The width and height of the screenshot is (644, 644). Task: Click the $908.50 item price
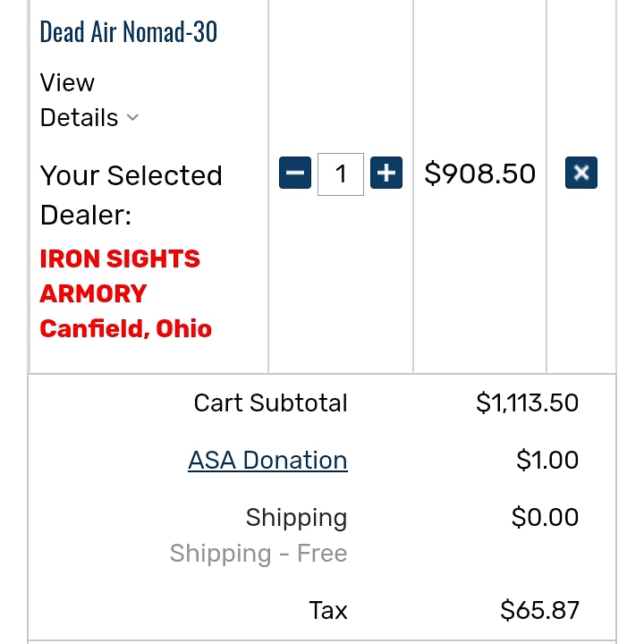point(479,174)
